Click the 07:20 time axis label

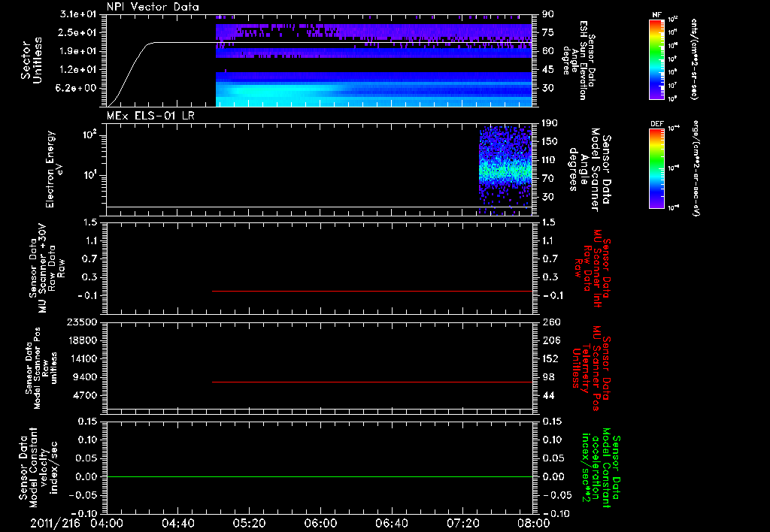point(462,523)
